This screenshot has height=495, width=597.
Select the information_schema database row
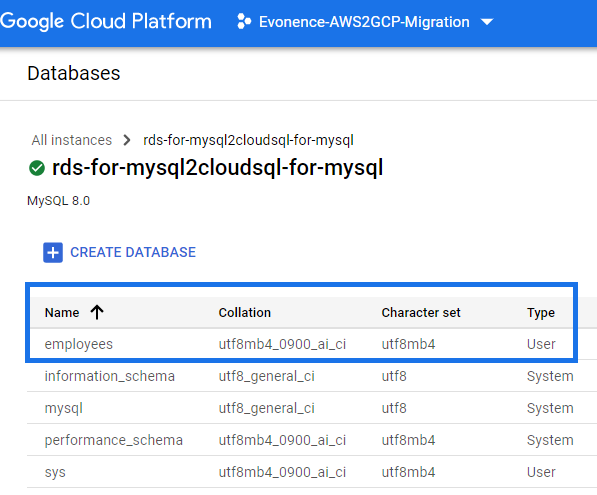301,376
